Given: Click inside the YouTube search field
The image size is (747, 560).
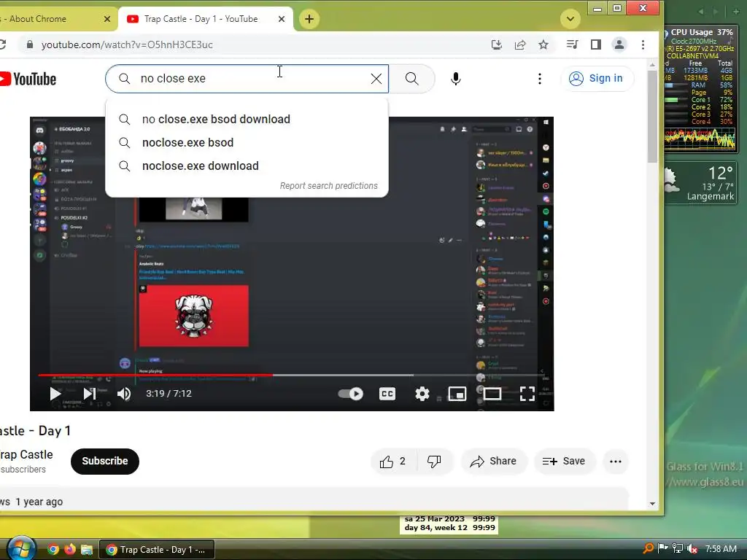Looking at the screenshot, I should click(248, 79).
